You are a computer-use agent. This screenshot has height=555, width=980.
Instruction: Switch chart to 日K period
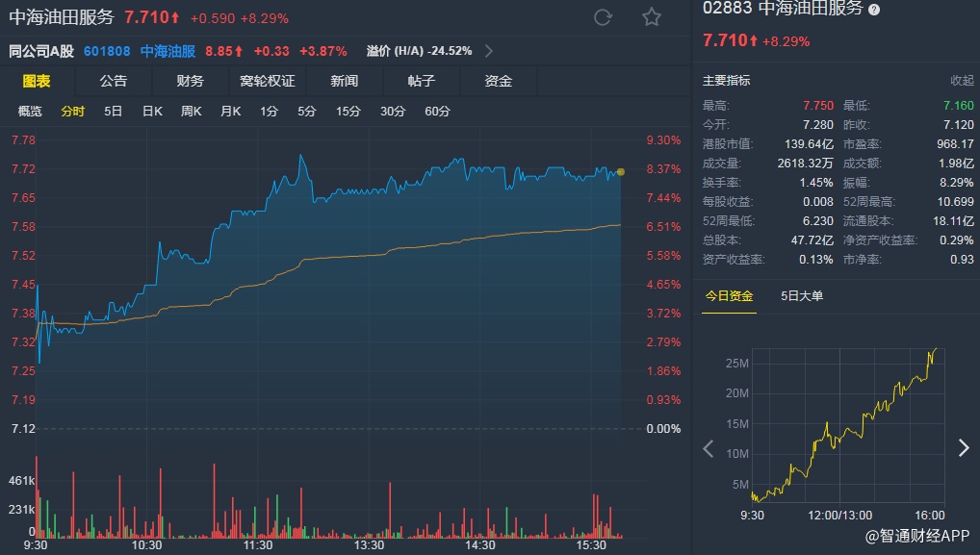[x=152, y=112]
